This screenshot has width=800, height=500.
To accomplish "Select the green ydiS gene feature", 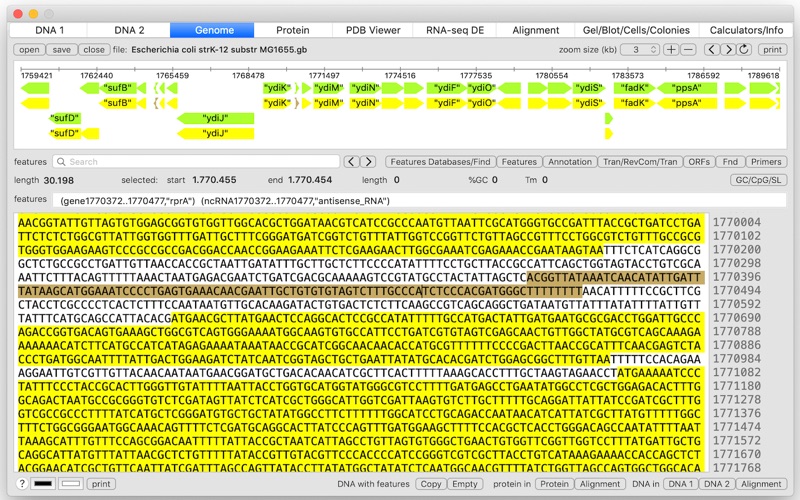I will click(588, 88).
